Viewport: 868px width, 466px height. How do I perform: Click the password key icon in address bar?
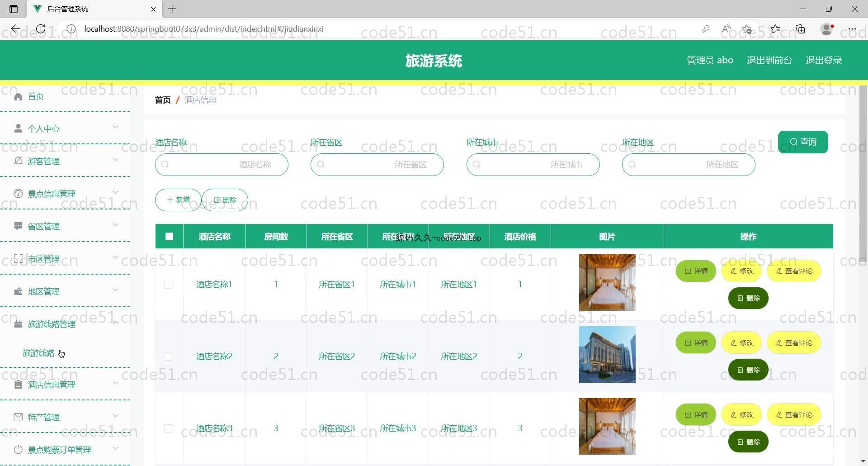pyautogui.click(x=706, y=29)
